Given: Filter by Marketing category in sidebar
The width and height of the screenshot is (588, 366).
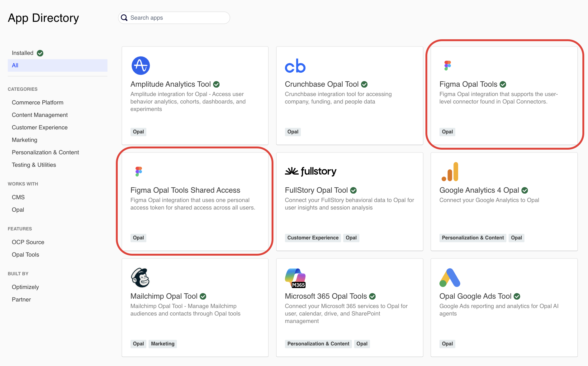Looking at the screenshot, I should tap(25, 140).
